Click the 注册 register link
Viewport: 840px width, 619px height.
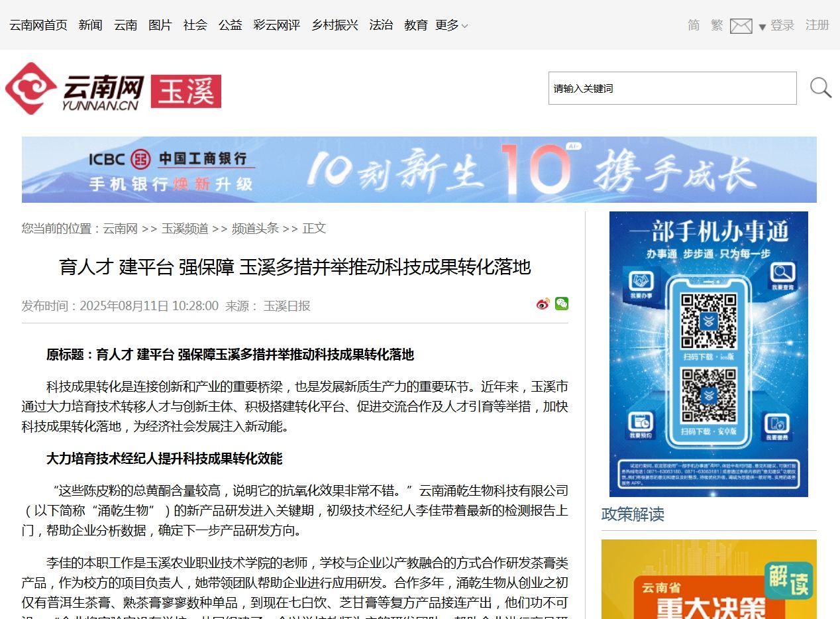[x=817, y=25]
